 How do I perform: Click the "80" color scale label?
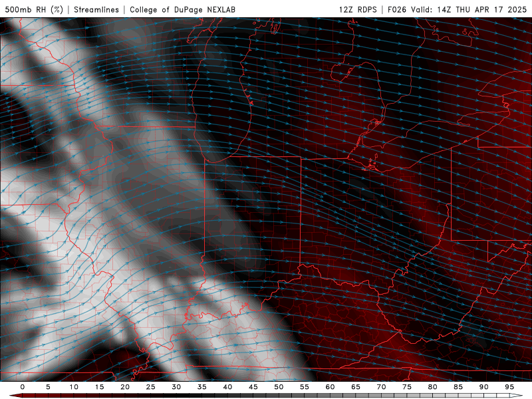point(432,387)
